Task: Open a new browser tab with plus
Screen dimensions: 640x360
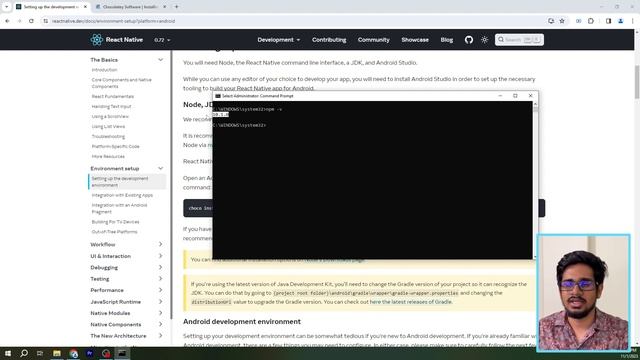Action: (177, 7)
